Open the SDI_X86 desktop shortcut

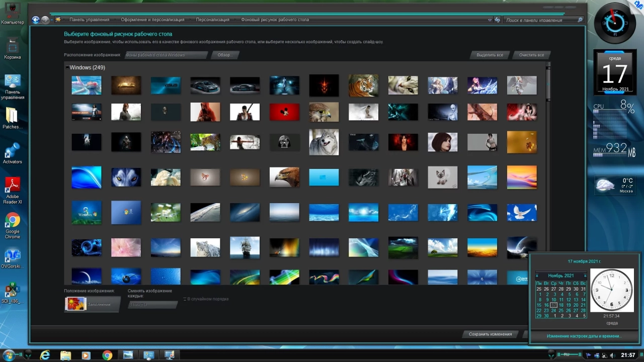tap(13, 294)
